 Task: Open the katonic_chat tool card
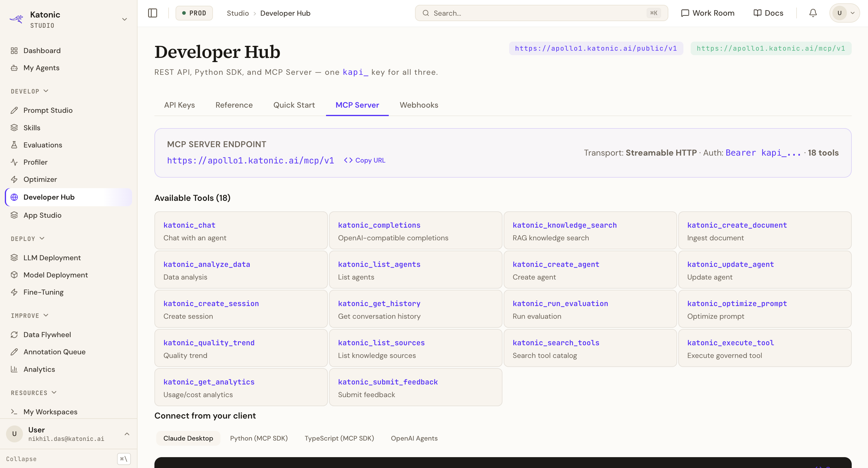click(x=241, y=230)
